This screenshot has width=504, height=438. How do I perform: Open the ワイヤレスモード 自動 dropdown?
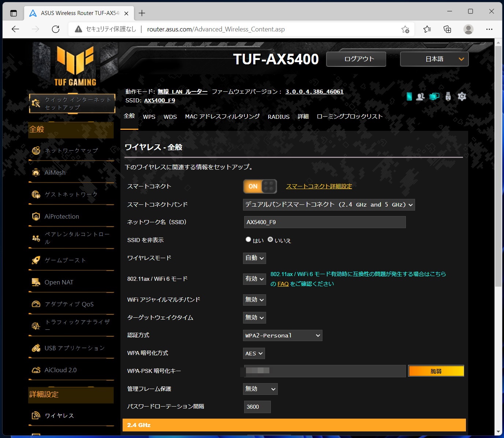(x=254, y=258)
